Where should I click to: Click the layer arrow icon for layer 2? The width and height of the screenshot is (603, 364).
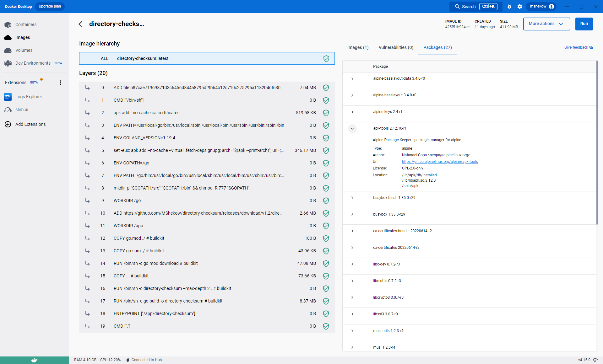click(x=88, y=113)
